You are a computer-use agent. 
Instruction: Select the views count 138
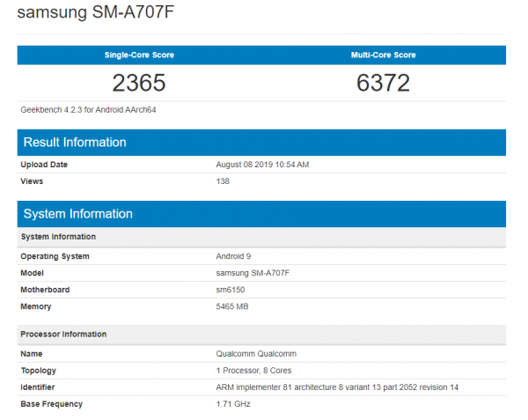(223, 181)
